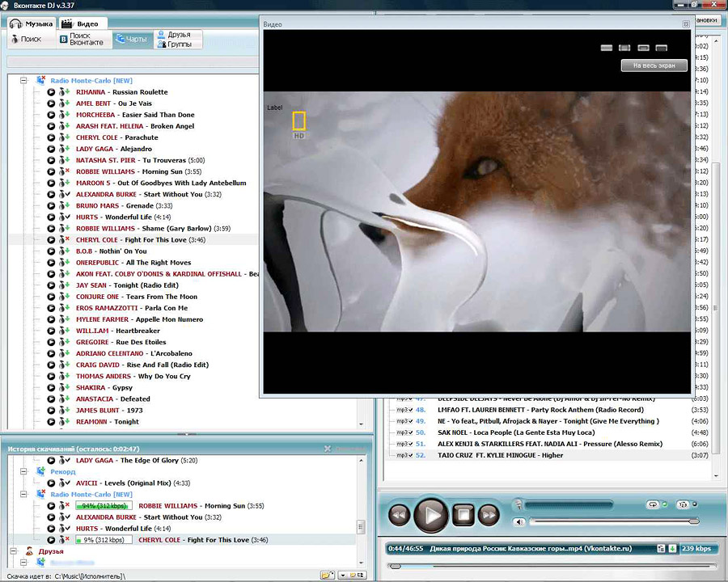The image size is (728, 582).
Task: Click the На весь экран fullscreen button
Action: point(654,65)
